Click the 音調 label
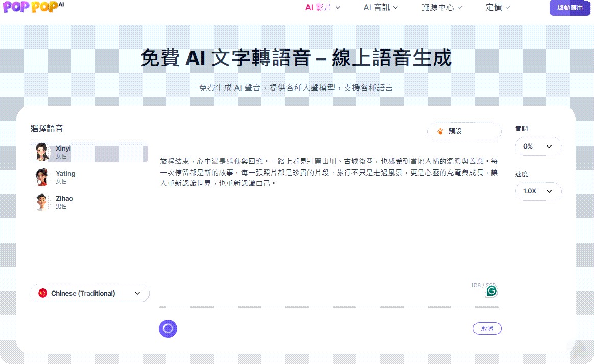This screenshot has height=364, width=594. click(x=521, y=129)
